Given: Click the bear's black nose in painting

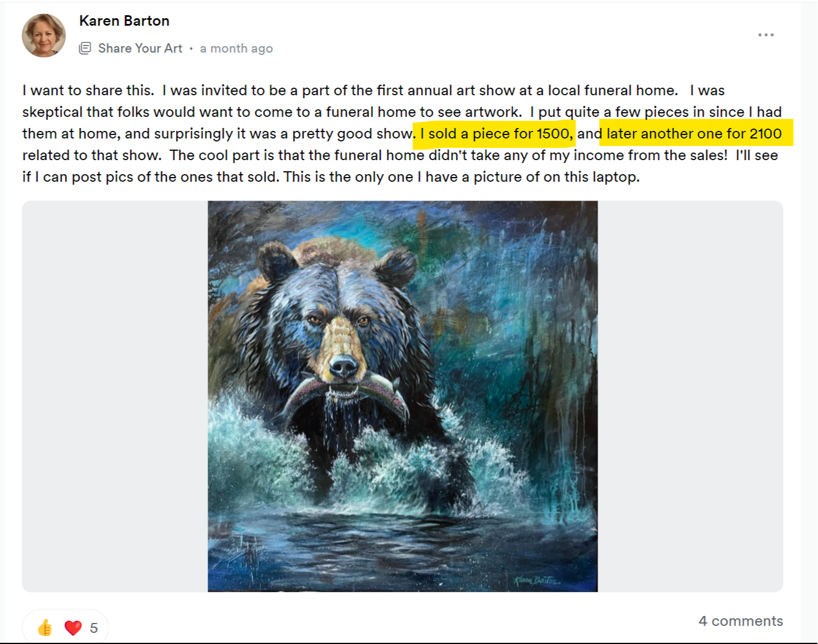Looking at the screenshot, I should 344,367.
